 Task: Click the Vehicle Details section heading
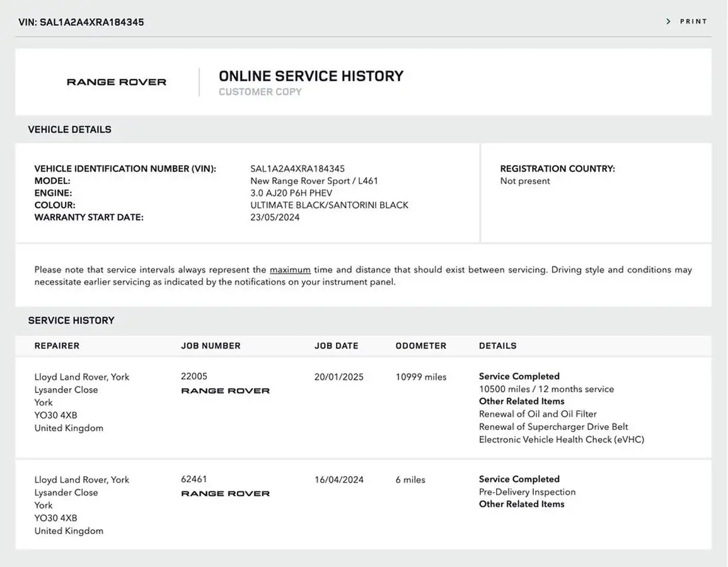pos(69,129)
